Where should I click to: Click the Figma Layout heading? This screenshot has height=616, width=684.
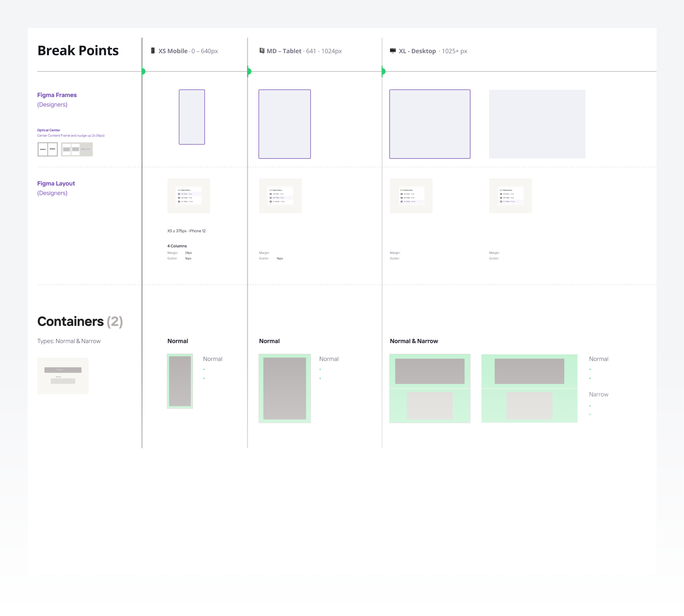[56, 184]
